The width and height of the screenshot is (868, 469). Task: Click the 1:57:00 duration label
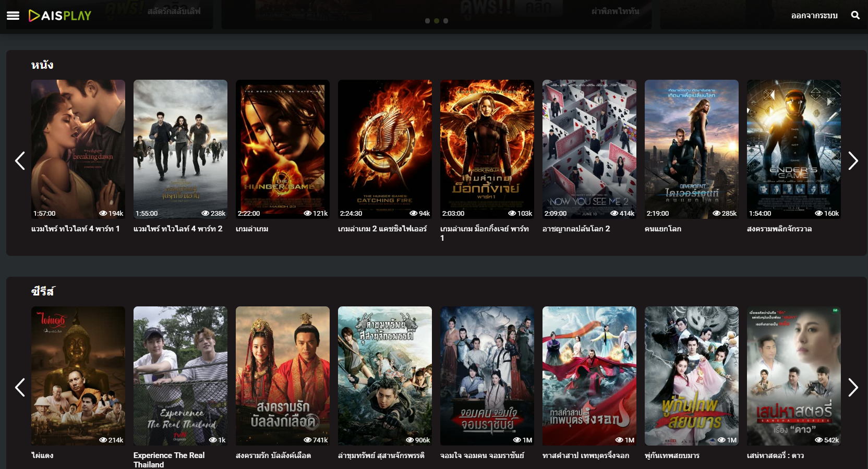point(44,214)
